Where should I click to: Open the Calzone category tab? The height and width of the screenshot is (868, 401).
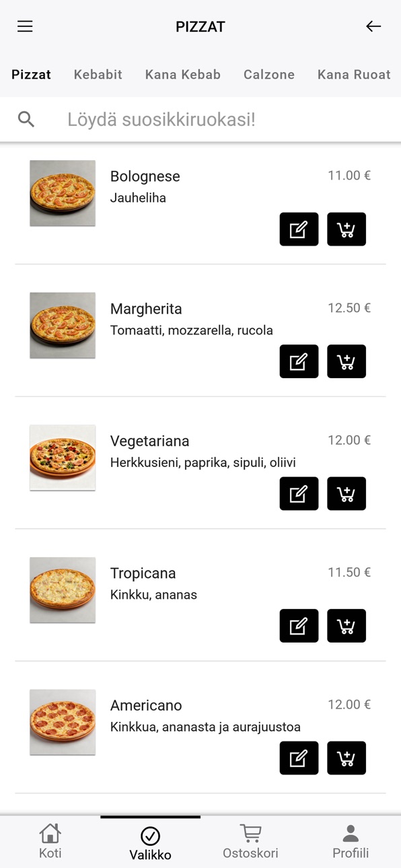269,75
